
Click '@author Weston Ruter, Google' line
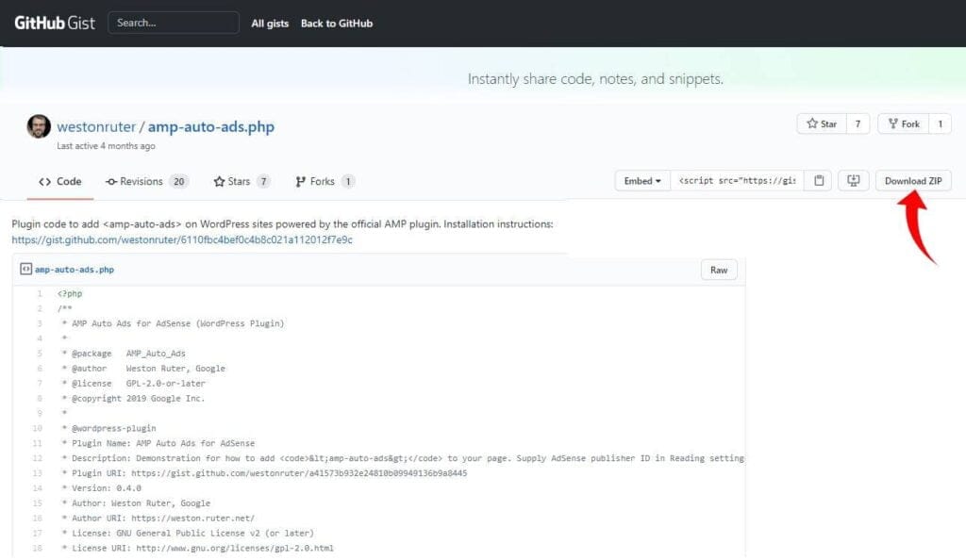(x=143, y=368)
